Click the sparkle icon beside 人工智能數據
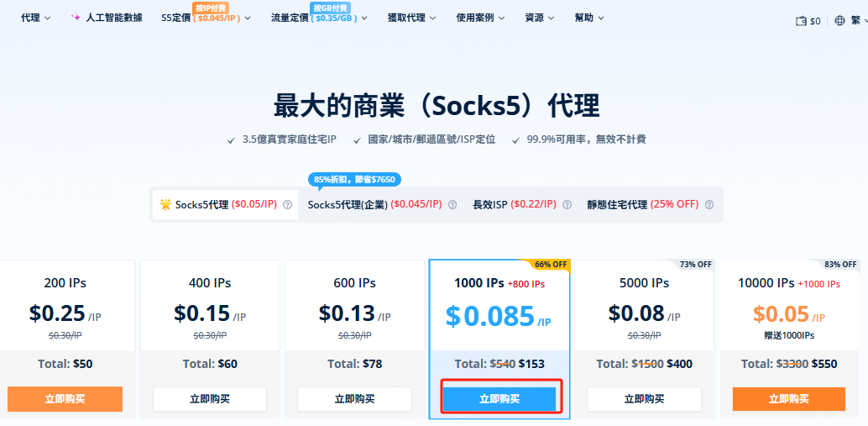This screenshot has width=868, height=426. [76, 18]
